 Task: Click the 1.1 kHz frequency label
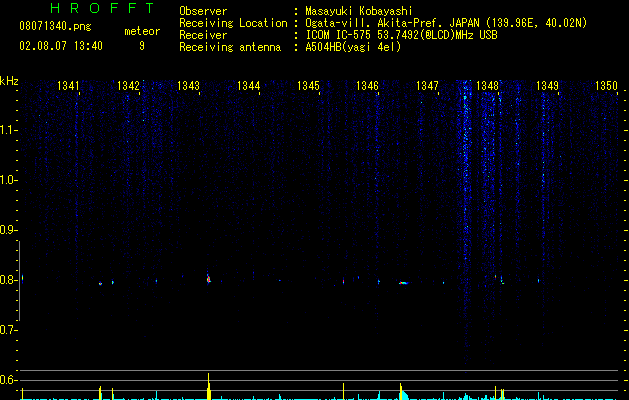(9, 130)
